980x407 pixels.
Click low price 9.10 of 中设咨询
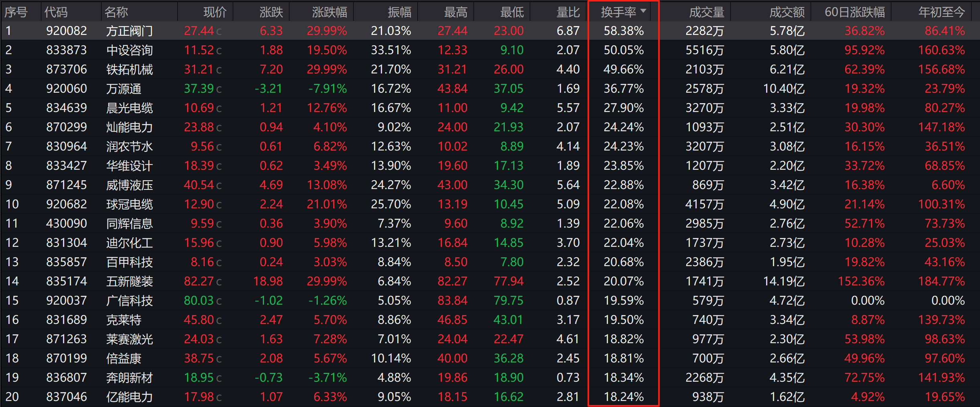coord(512,50)
